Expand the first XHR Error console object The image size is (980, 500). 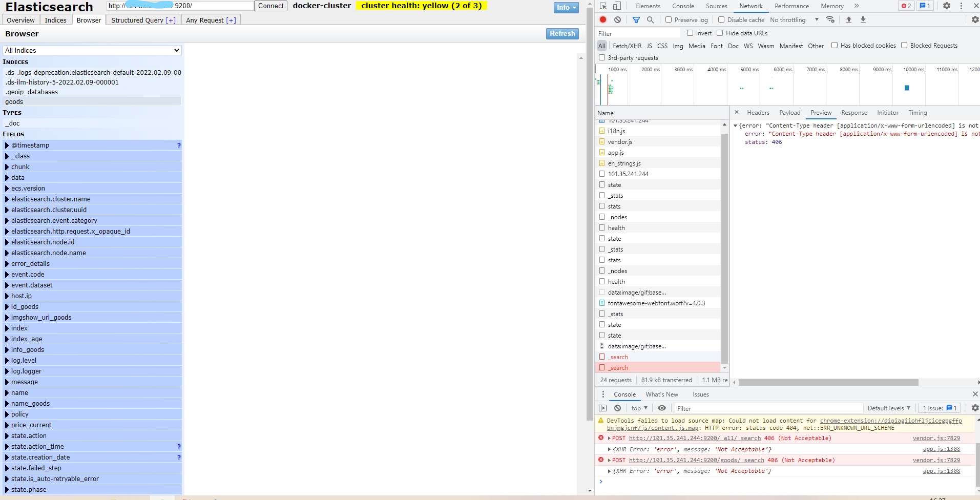(609, 449)
